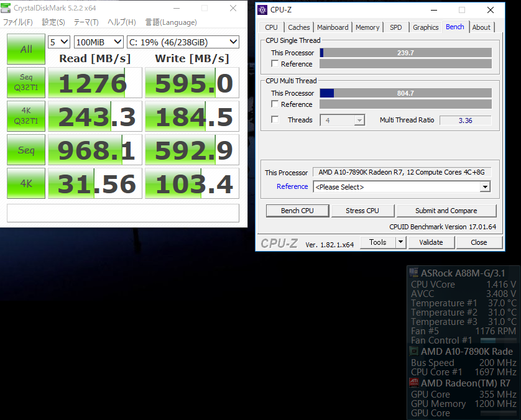Screen dimensions: 521x420
Task: Click the CrystalDiskMark title bar icon
Action: click(6, 8)
